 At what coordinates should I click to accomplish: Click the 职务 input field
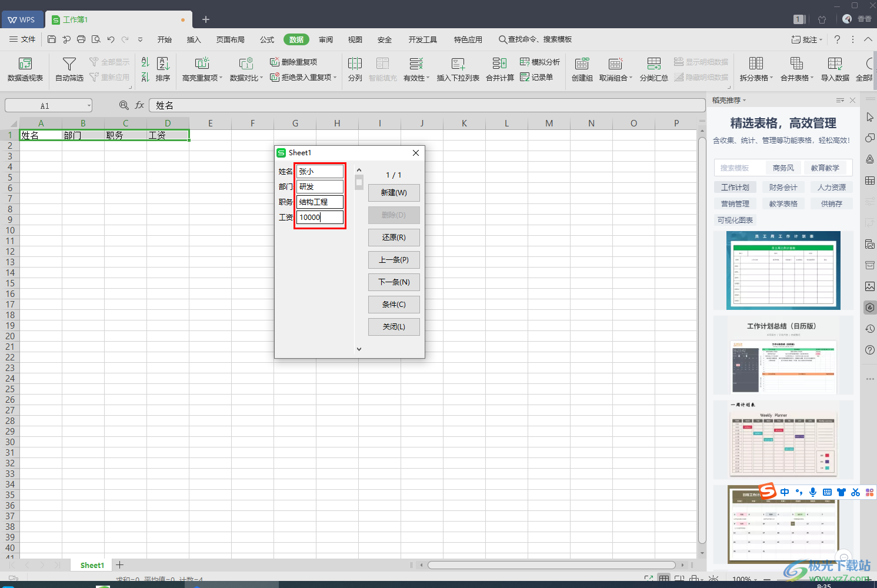point(320,202)
